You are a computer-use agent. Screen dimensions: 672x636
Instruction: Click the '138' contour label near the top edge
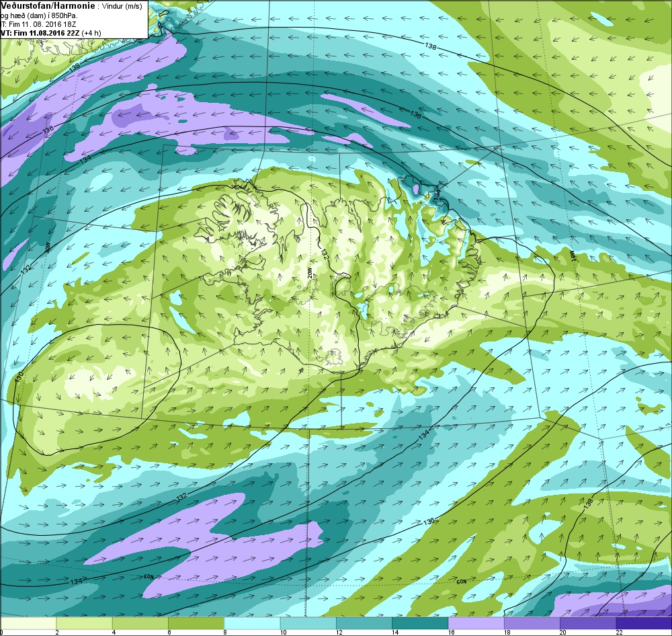[431, 46]
